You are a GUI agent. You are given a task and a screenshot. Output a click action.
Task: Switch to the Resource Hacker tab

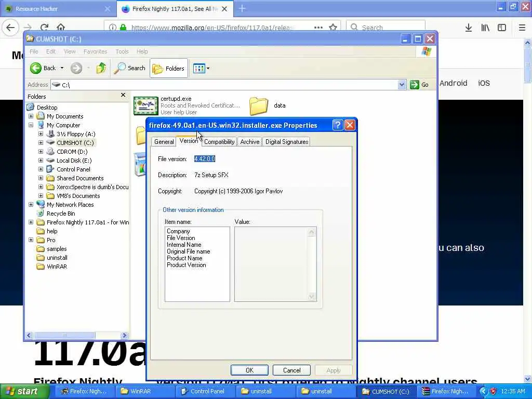pos(58,8)
